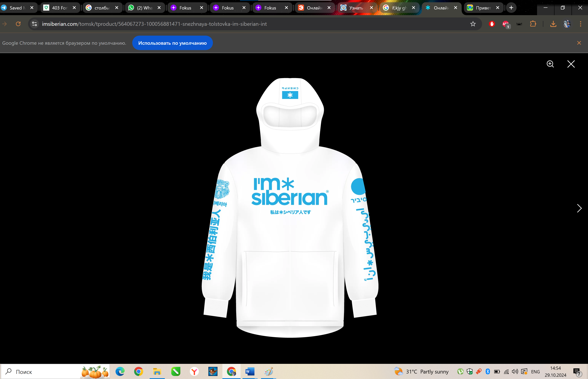Close the WhatsApp tab
Viewport: 588px width, 379px height.
(159, 8)
